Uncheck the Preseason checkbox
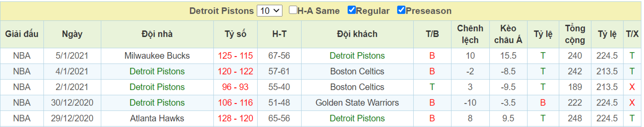 [x=401, y=10]
